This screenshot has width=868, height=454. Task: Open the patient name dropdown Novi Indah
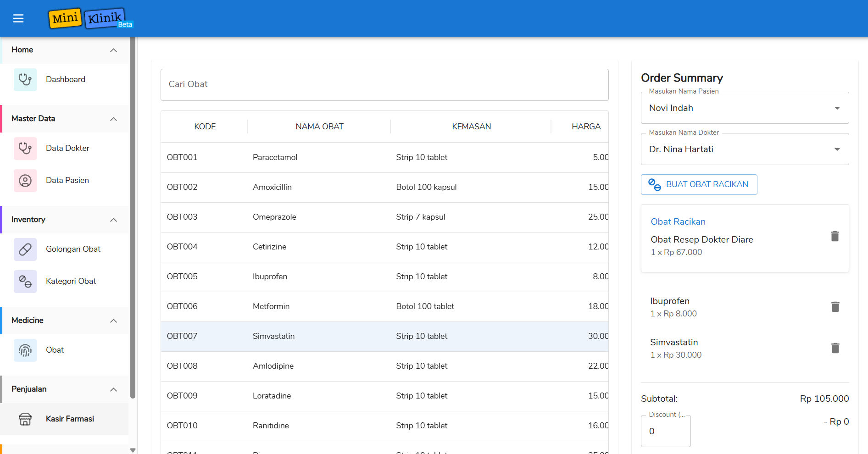click(x=745, y=108)
